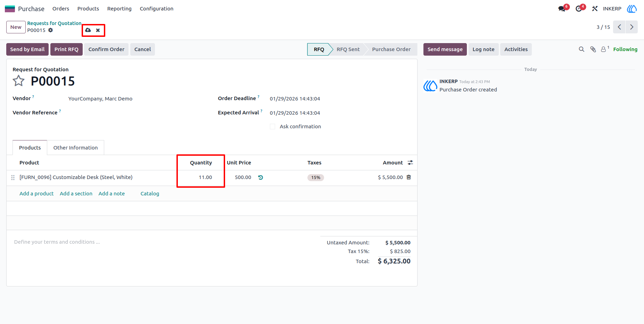
Task: Click the INKERP avatar in chatter message
Action: tap(430, 86)
